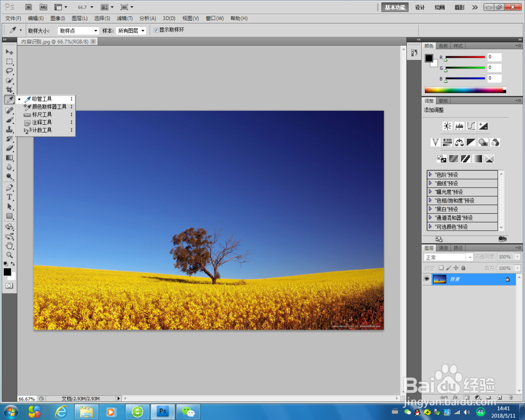
Task: Add a Curves adjustment
Action: point(471,126)
